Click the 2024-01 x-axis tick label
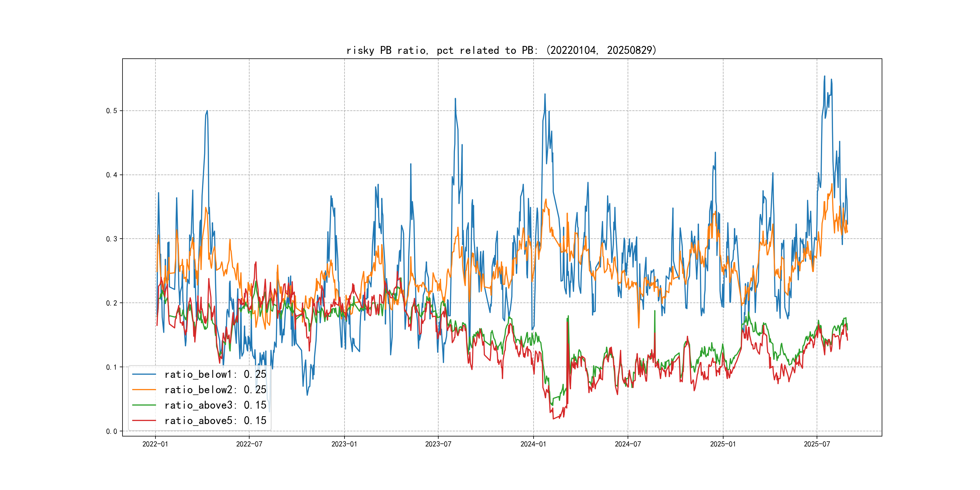This screenshot has height=490, width=980. [533, 444]
